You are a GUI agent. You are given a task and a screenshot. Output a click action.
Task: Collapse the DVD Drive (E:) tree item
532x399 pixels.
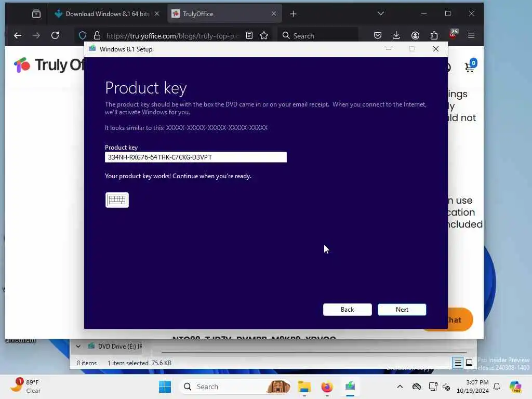point(78,347)
